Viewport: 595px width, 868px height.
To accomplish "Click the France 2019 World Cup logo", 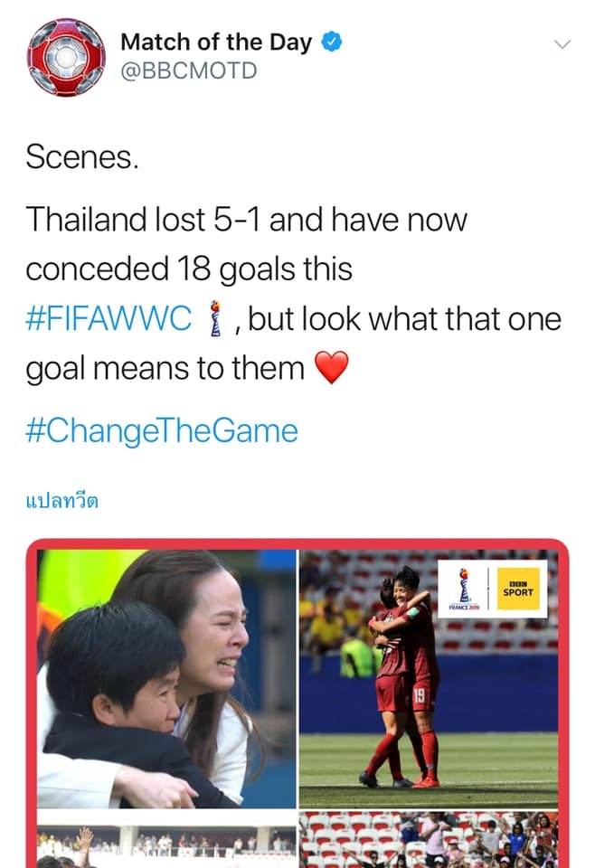I will tap(465, 589).
